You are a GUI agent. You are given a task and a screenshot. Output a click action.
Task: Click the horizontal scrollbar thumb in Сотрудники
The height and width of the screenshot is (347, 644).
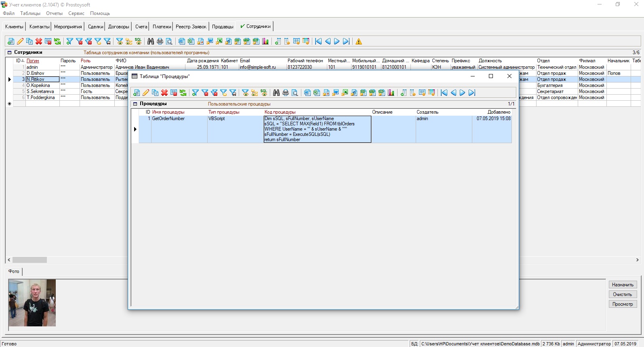29,260
